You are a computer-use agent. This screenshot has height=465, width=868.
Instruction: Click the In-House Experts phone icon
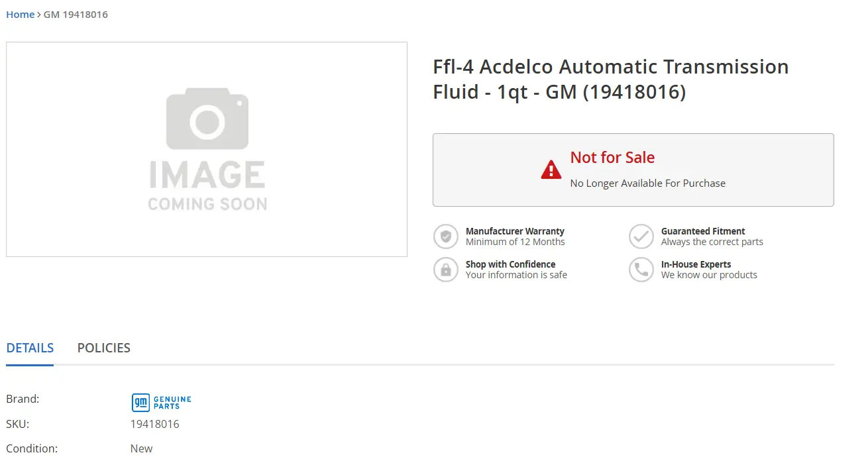(641, 270)
